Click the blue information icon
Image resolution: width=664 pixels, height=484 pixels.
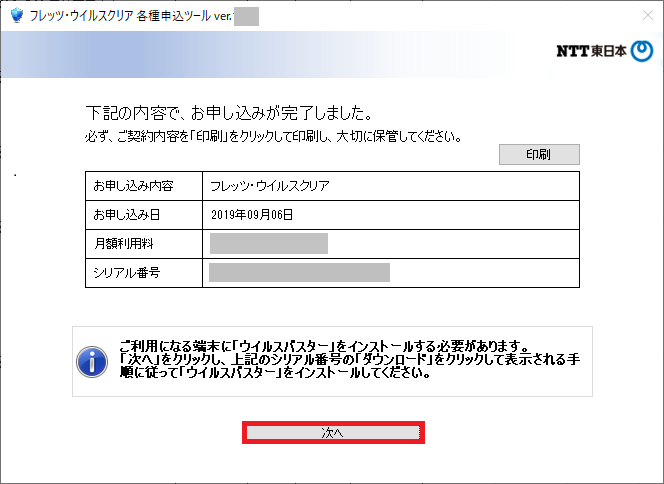[93, 361]
